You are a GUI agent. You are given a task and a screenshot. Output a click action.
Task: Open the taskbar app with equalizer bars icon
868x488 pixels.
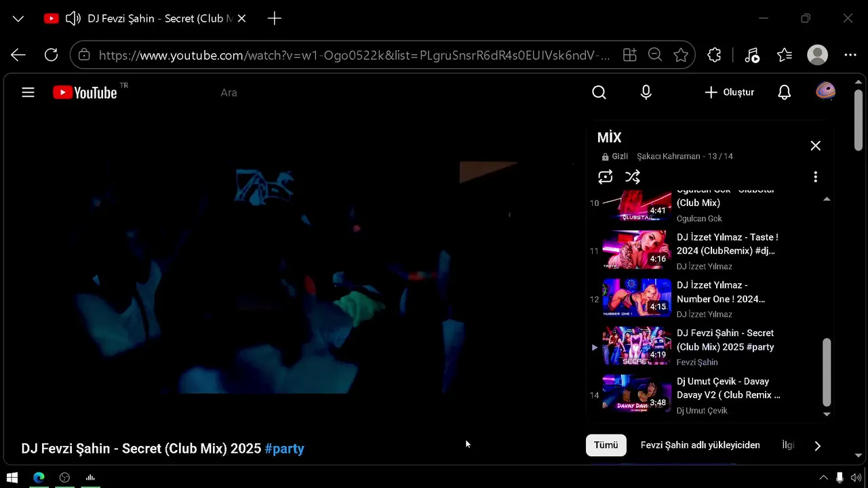(90, 478)
